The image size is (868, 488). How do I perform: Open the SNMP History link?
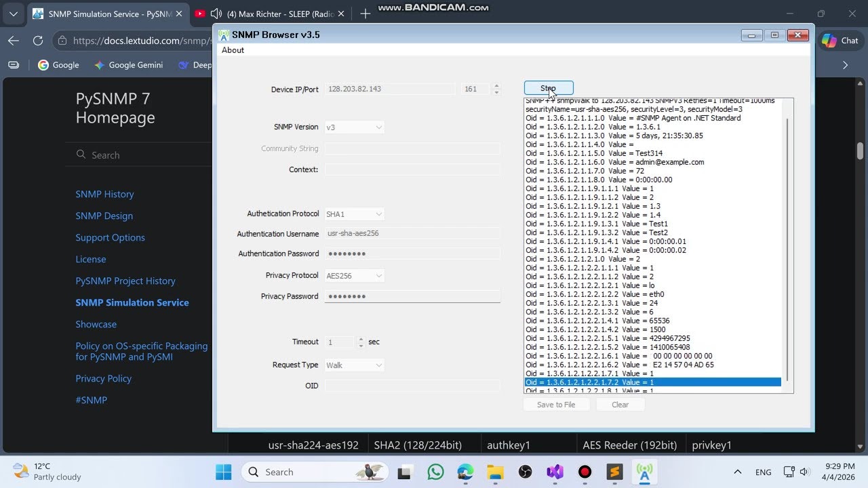[104, 194]
